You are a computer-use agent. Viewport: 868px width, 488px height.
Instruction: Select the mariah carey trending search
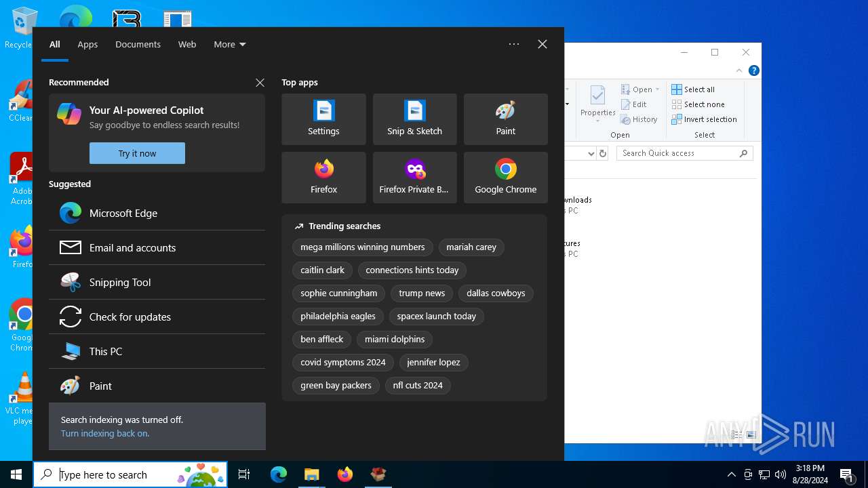[x=471, y=247]
